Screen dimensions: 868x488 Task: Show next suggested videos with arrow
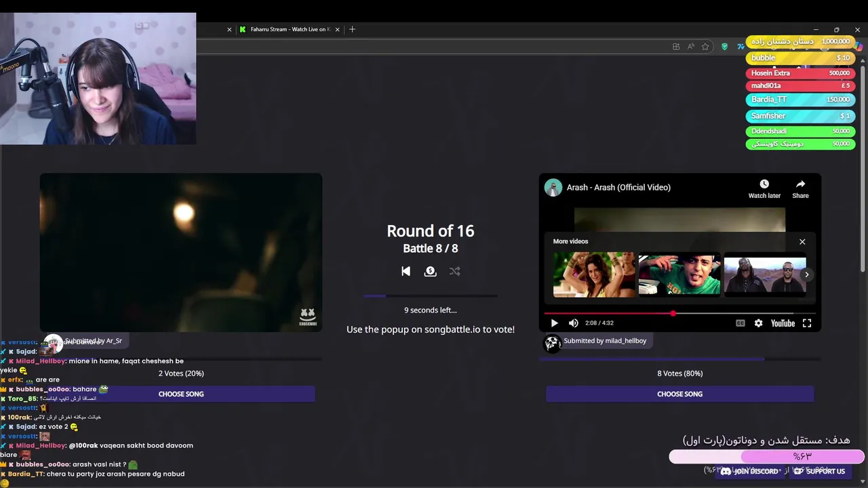(x=807, y=274)
